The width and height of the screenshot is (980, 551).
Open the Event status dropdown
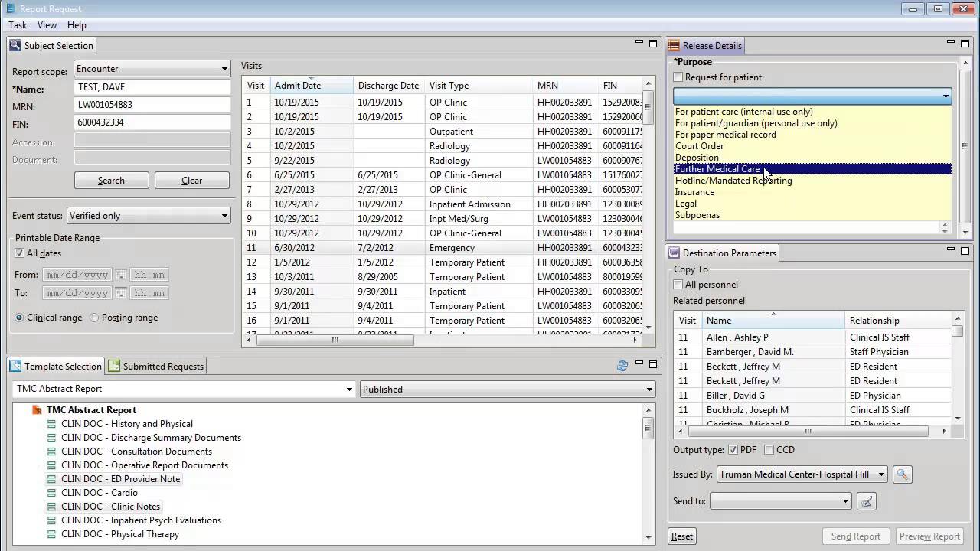pos(149,216)
